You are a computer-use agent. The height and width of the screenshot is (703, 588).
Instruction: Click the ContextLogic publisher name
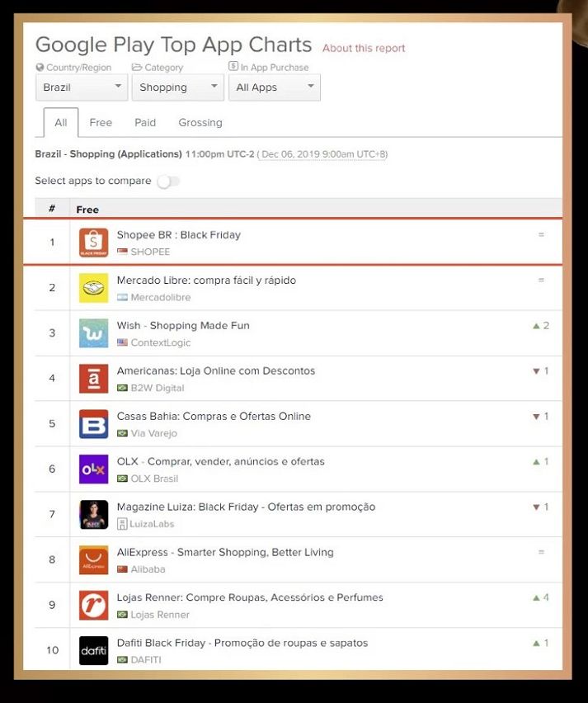tap(161, 342)
